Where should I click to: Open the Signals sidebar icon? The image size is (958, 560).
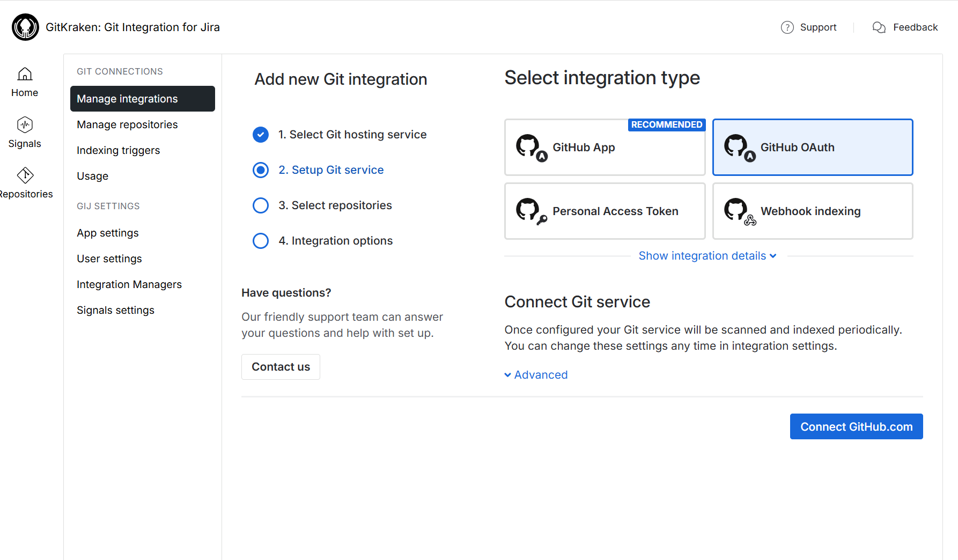25,125
